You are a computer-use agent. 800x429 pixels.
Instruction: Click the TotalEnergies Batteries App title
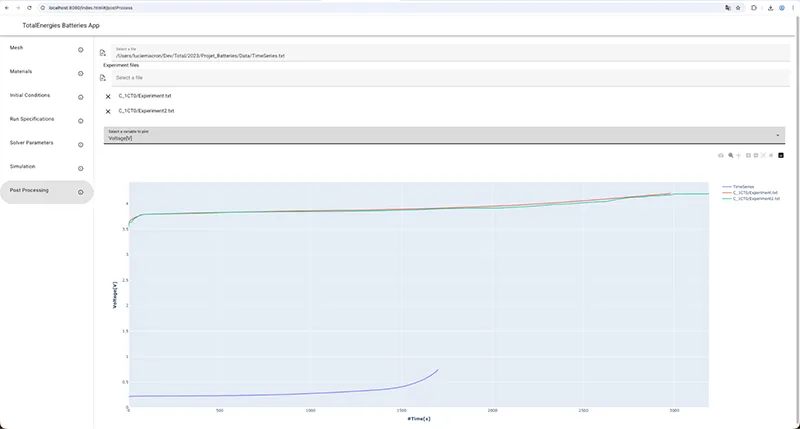click(x=61, y=25)
